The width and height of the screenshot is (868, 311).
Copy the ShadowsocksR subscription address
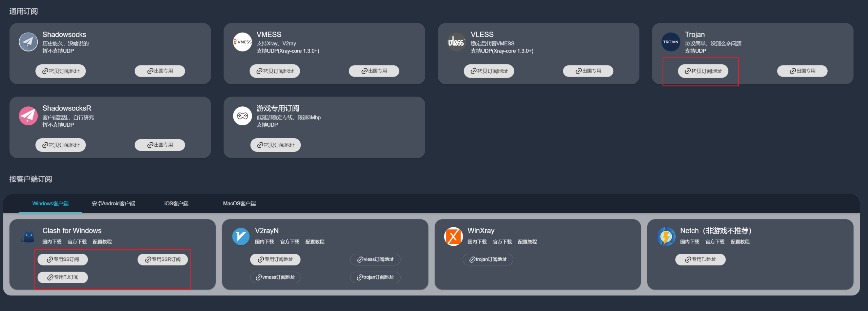click(x=61, y=145)
